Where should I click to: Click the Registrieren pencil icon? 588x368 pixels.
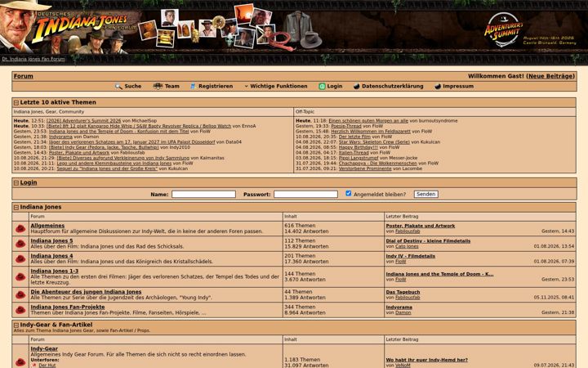[x=193, y=87]
